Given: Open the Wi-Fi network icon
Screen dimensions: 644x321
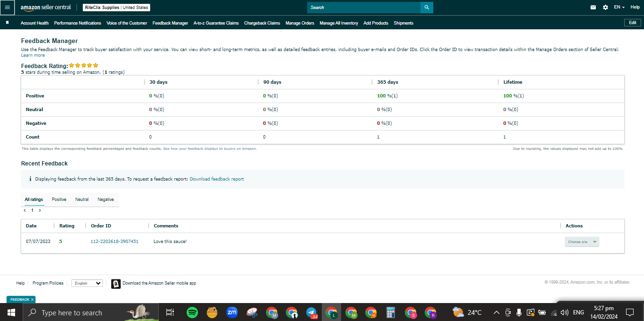Looking at the screenshot, I should pos(553,312).
